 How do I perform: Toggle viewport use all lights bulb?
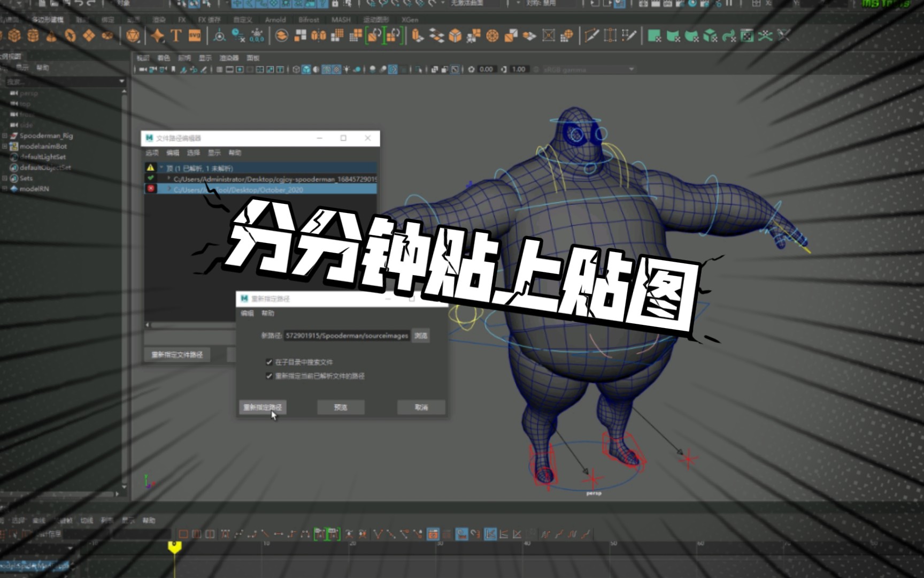coord(347,70)
